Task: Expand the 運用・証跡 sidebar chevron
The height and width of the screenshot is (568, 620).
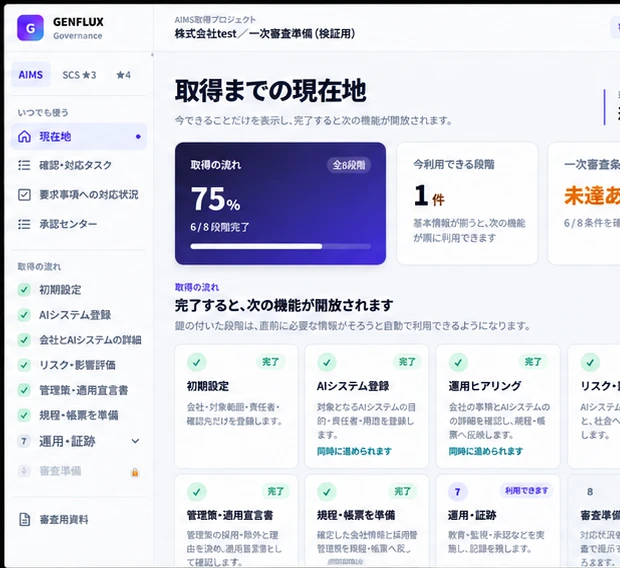Action: 135,441
